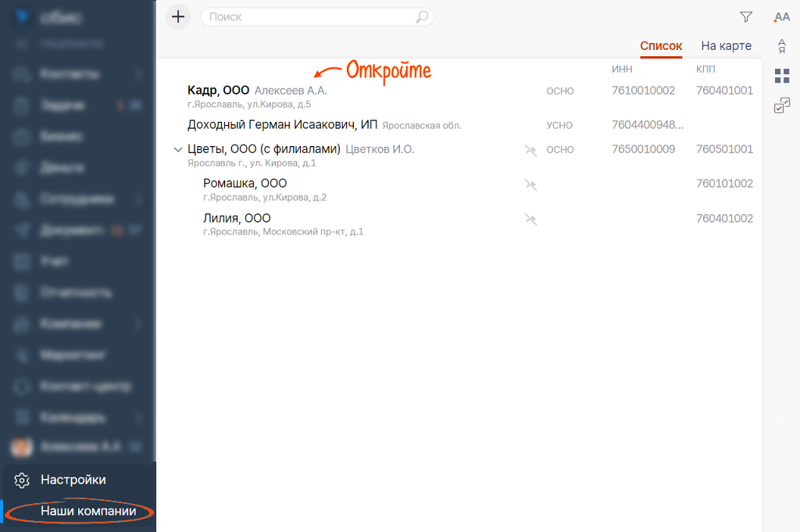Toggle the pin icon on the Ромашка, ООО row

coord(531,184)
